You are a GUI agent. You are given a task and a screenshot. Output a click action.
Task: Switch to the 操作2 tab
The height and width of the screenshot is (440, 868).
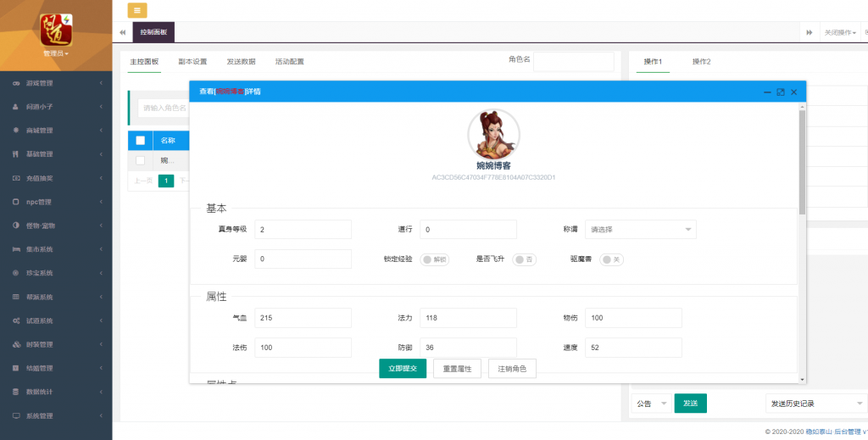pyautogui.click(x=701, y=61)
